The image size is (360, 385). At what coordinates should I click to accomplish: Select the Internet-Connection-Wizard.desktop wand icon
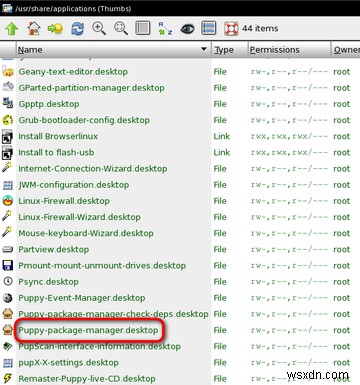coord(7,168)
